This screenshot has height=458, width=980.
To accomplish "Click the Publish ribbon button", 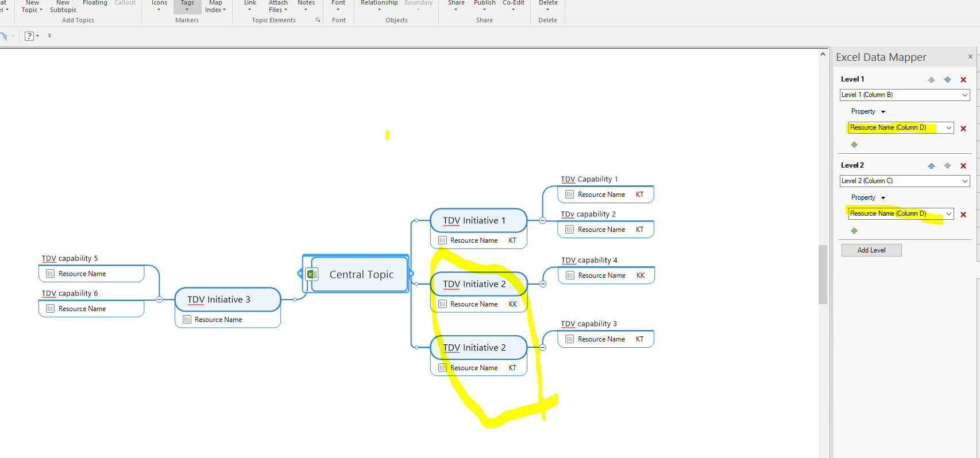I will (485, 6).
